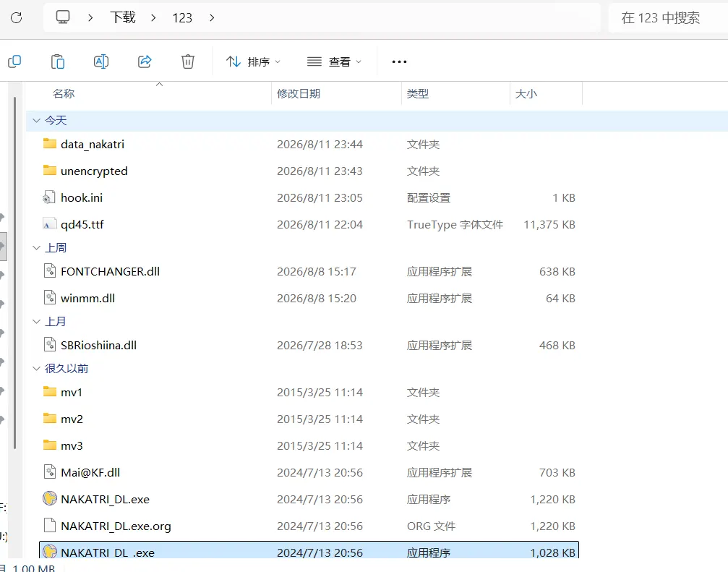Click the ORG 文件 type cell
This screenshot has height=572, width=728.
[431, 526]
